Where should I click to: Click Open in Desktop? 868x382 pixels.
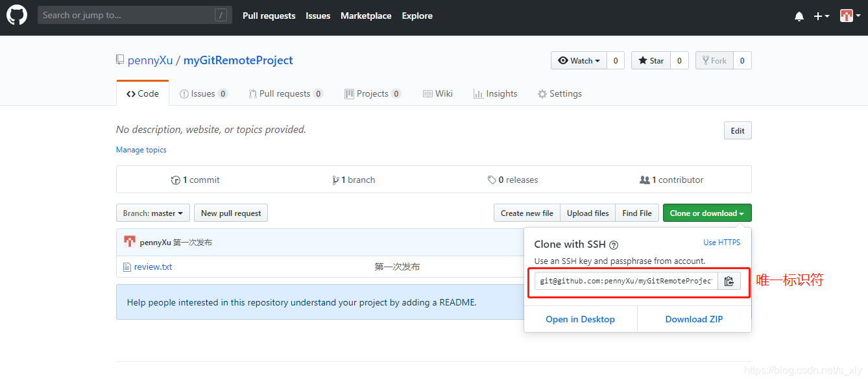580,319
